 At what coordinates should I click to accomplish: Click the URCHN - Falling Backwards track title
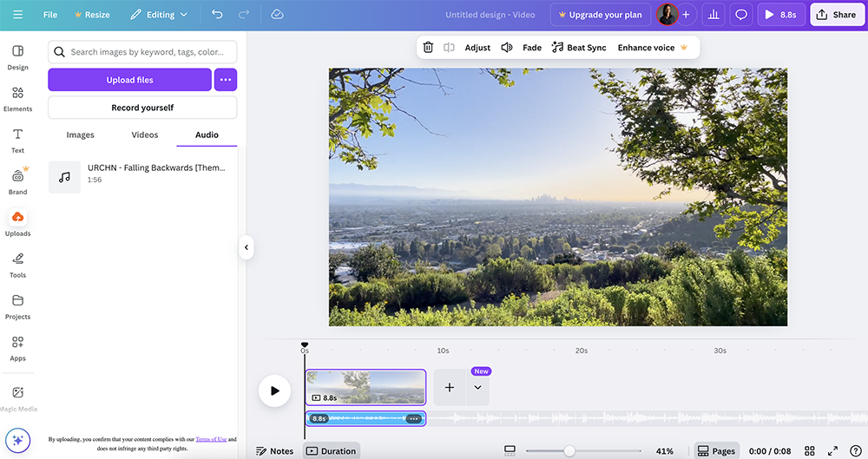156,167
